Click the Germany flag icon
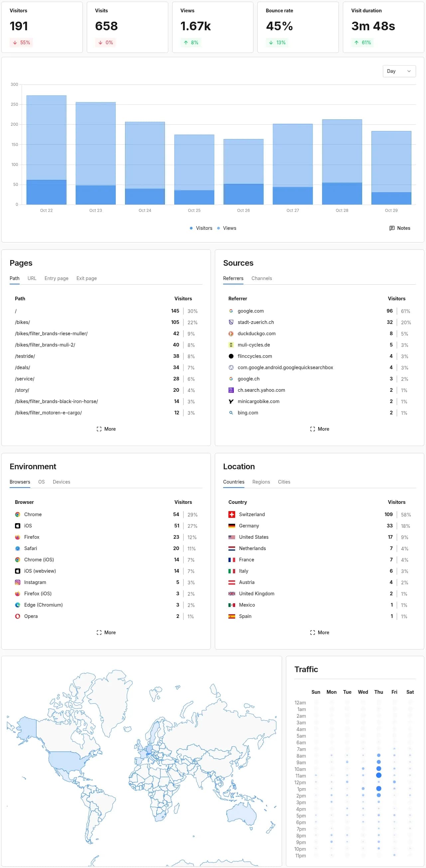This screenshot has width=426, height=868. click(231, 526)
